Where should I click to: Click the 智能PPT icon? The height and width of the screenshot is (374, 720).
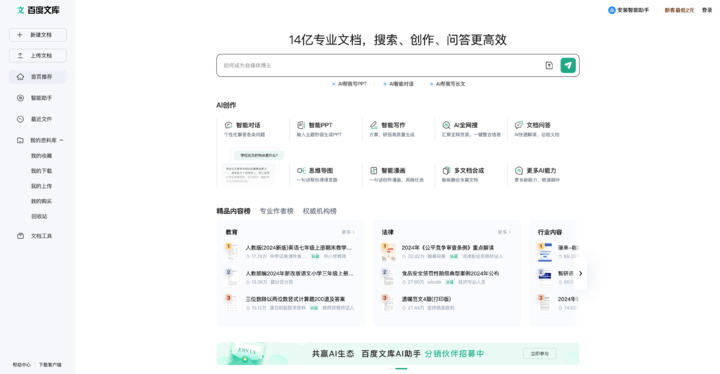pos(301,125)
